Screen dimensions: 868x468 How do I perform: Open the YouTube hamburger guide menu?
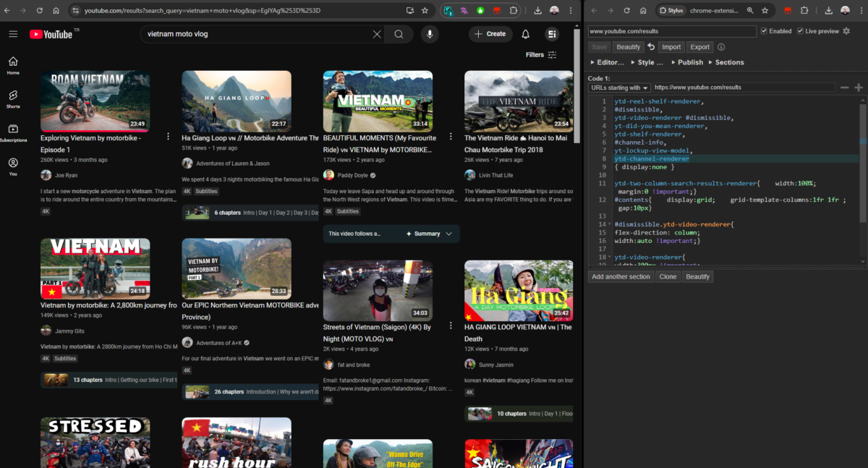13,34
